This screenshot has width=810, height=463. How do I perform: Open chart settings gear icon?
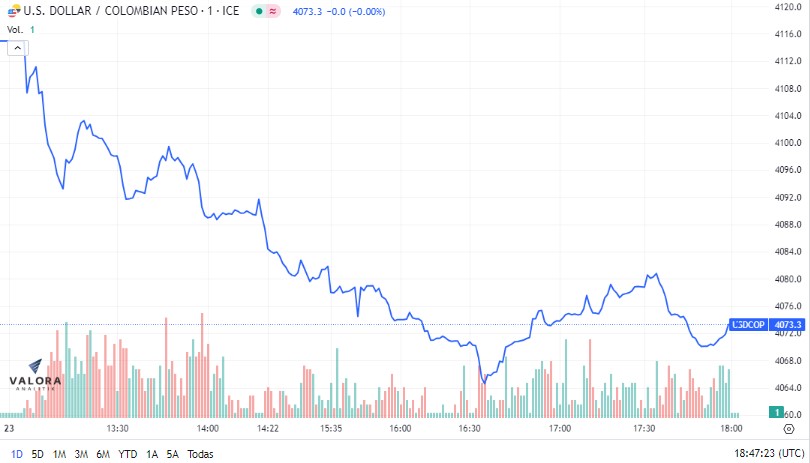point(789,429)
